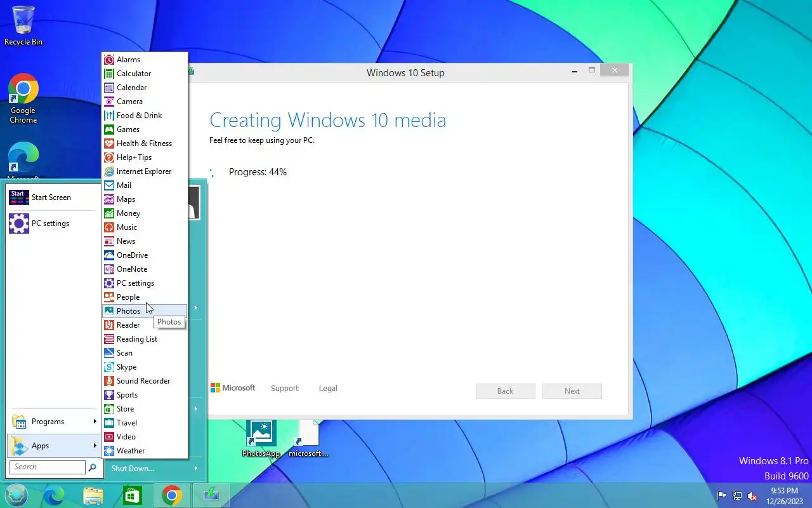The height and width of the screenshot is (508, 812).
Task: Launch Calculator from the apps list
Action: [145, 74]
